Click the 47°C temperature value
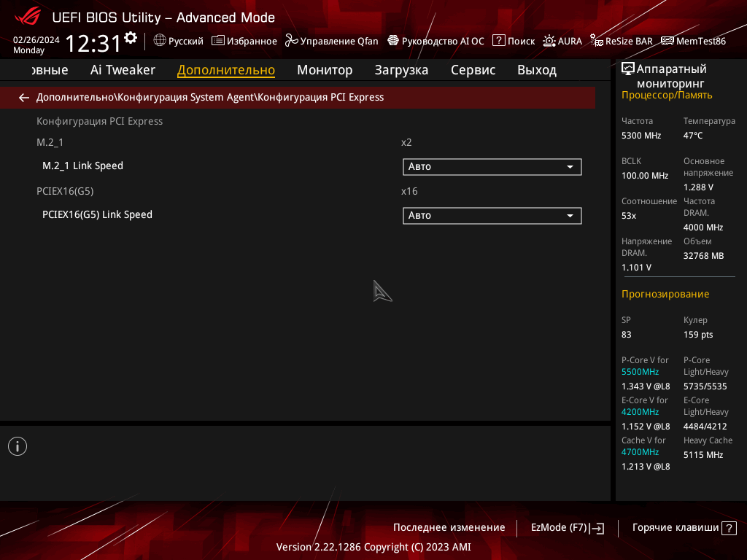This screenshot has height=560, width=747. point(693,136)
